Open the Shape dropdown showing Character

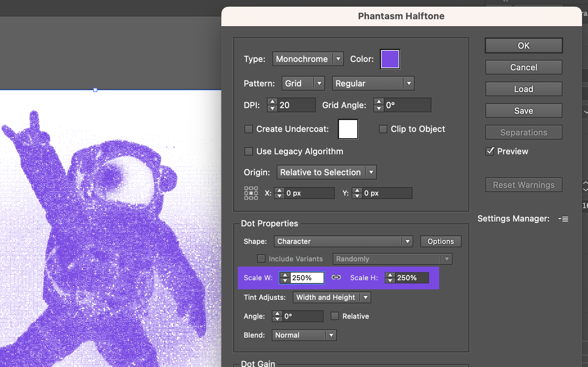pyautogui.click(x=343, y=241)
